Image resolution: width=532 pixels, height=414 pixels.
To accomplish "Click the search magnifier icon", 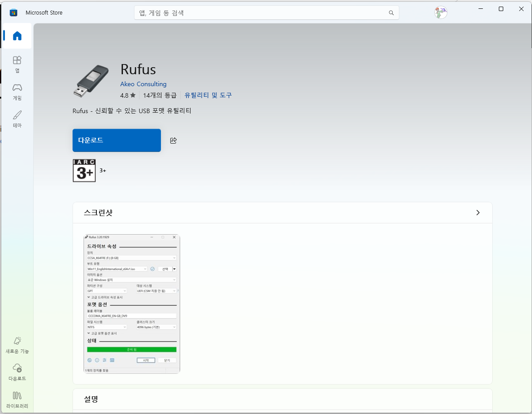I will click(391, 13).
